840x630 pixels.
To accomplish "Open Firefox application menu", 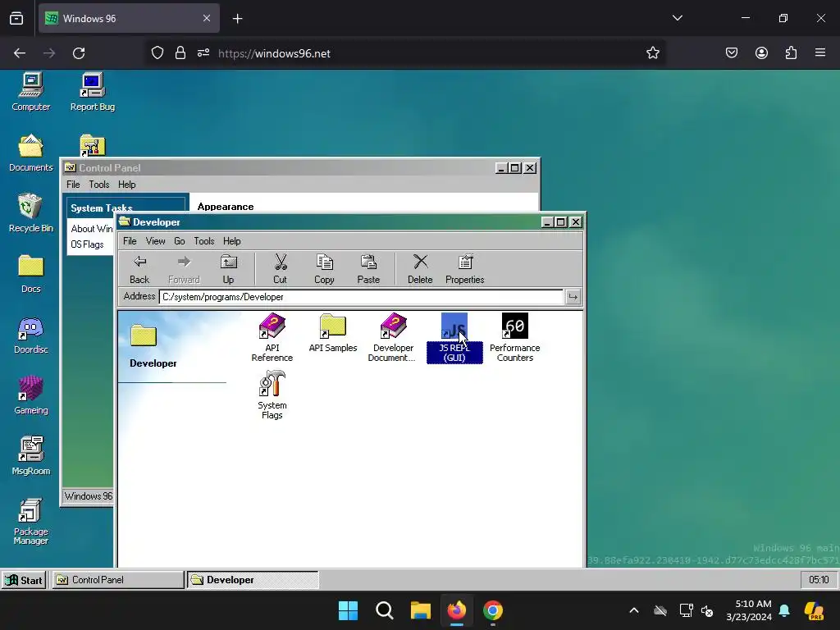I will tap(820, 52).
